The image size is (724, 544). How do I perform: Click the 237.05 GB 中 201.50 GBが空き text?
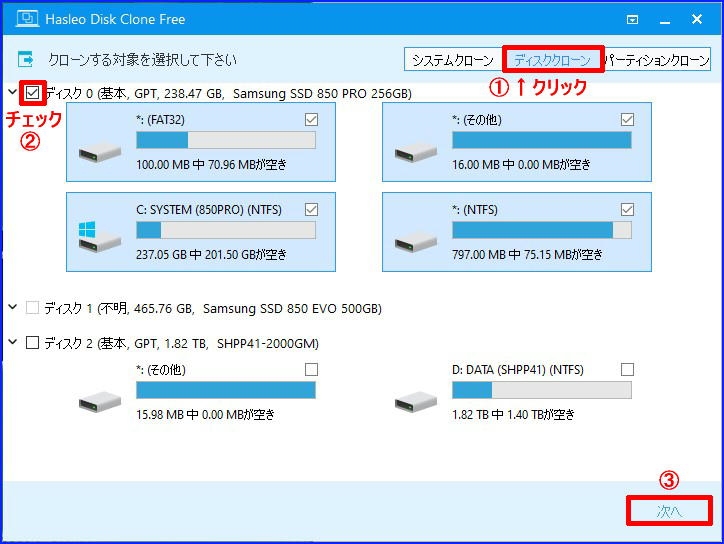(x=211, y=254)
